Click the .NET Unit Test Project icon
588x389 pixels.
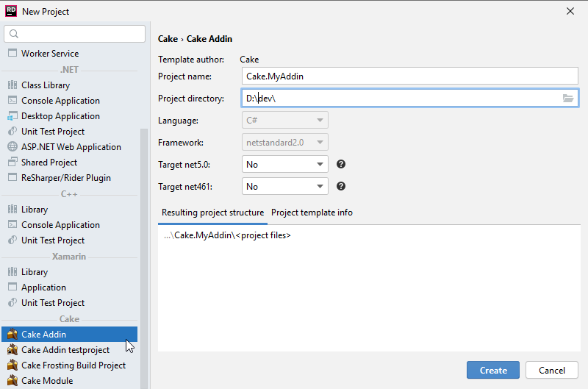click(x=12, y=132)
